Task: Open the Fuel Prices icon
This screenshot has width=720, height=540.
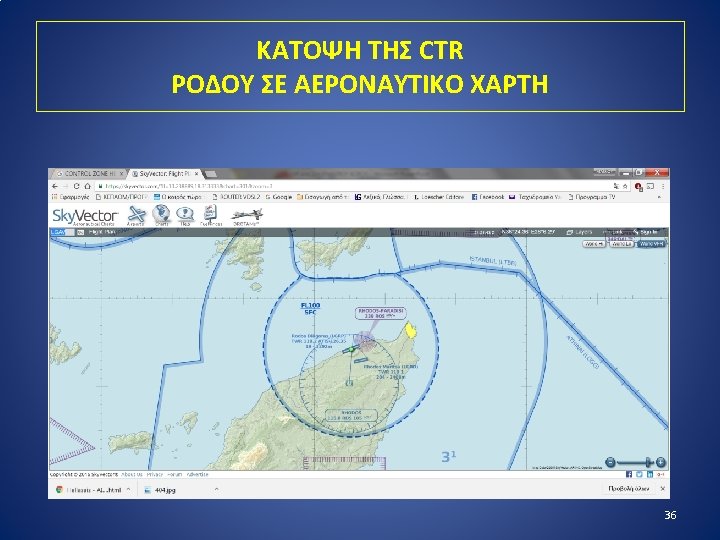Action: click(x=211, y=215)
